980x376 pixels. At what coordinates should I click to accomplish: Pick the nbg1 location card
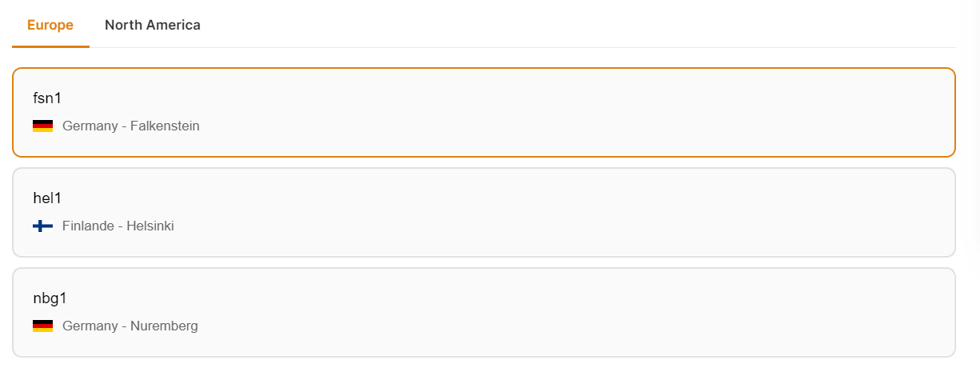click(x=484, y=312)
